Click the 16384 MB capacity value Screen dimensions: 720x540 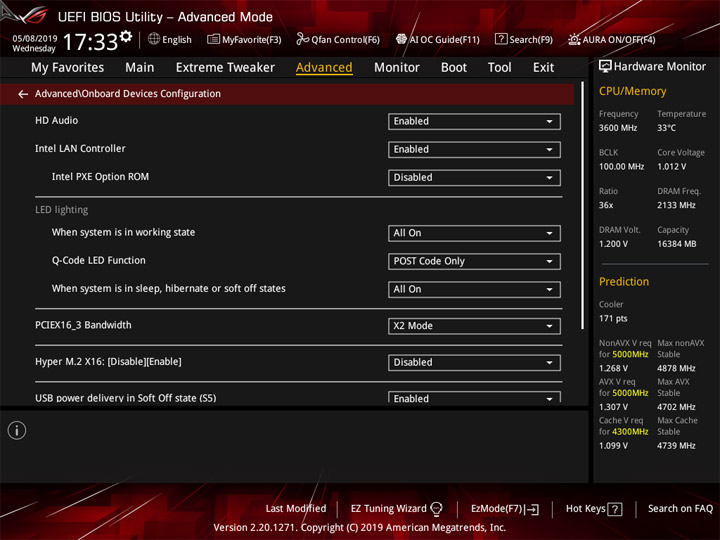click(x=676, y=244)
